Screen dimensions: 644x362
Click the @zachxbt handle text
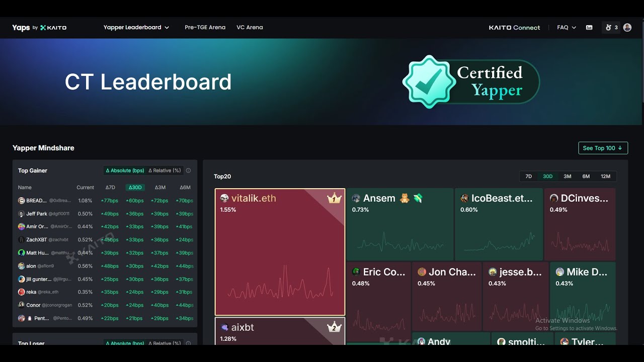coord(59,240)
